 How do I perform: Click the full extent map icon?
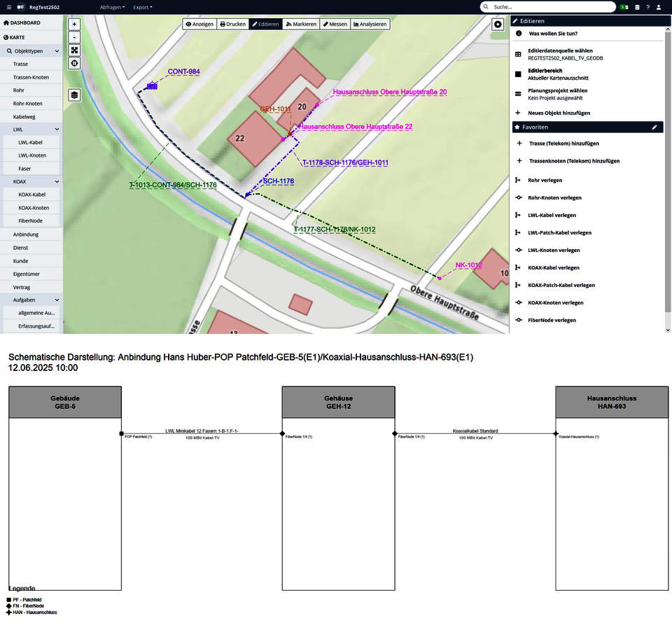click(74, 50)
